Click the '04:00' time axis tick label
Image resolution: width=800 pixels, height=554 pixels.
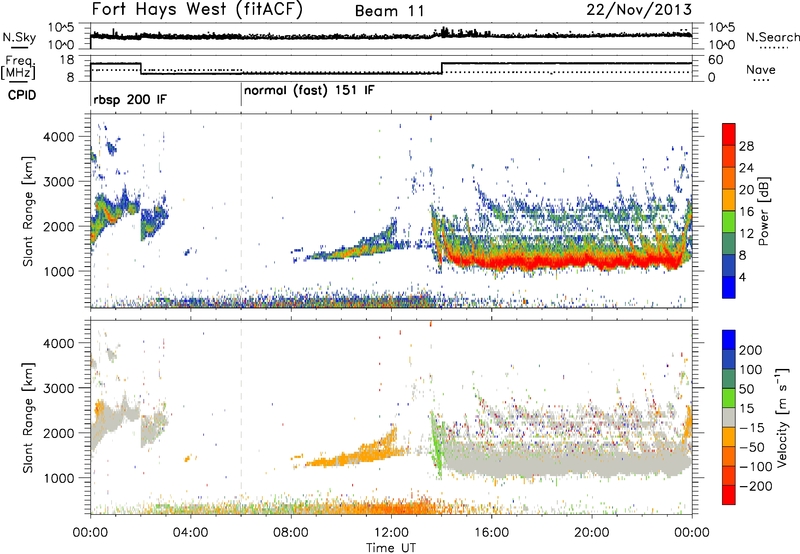[x=191, y=533]
